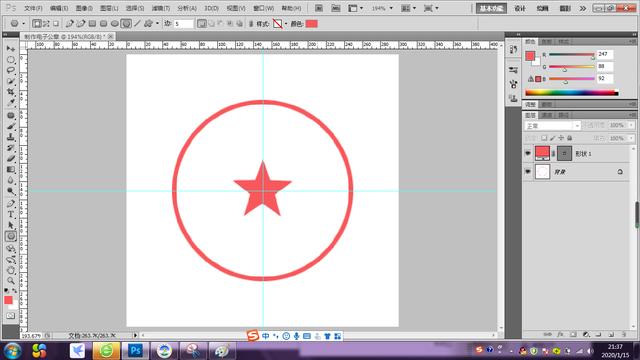The image size is (640, 360).
Task: Toggle lock image pixels in Layers panel
Action: click(553, 138)
